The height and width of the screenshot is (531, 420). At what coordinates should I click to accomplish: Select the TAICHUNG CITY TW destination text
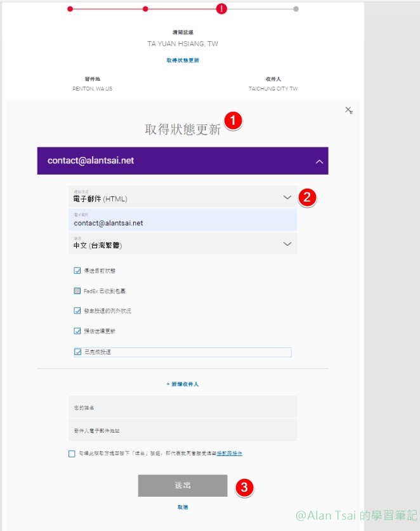[273, 89]
